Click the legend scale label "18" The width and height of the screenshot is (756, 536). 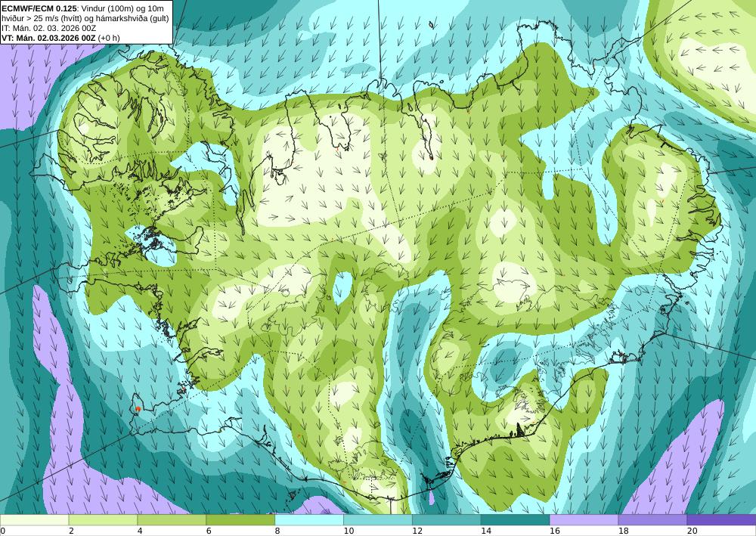[x=624, y=531]
